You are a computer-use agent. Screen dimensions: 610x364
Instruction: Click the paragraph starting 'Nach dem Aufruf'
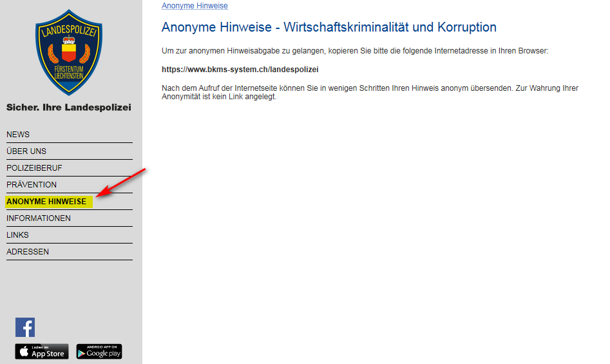(x=370, y=92)
